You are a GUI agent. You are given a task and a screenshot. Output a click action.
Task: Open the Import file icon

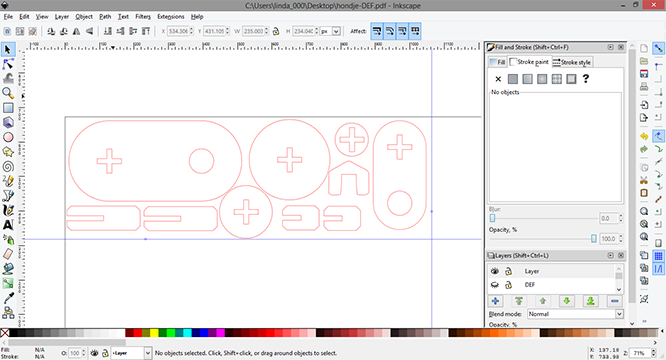pyautogui.click(x=644, y=105)
